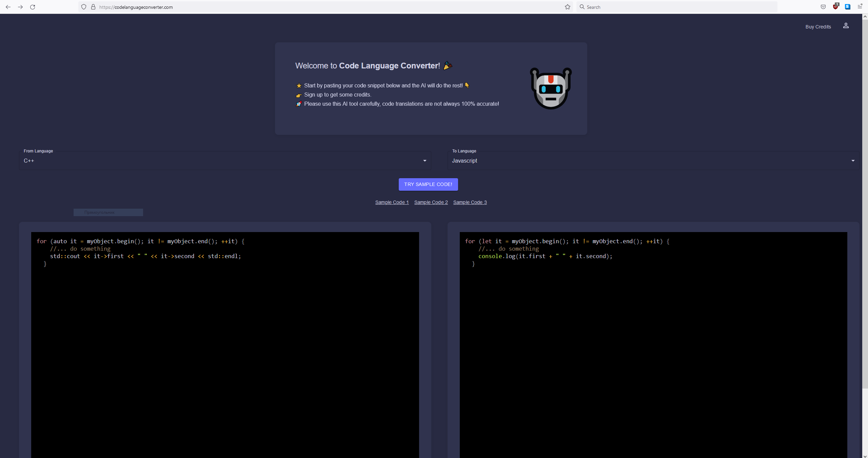Select Sample Code 2 link
This screenshot has height=458, width=868.
pos(431,202)
